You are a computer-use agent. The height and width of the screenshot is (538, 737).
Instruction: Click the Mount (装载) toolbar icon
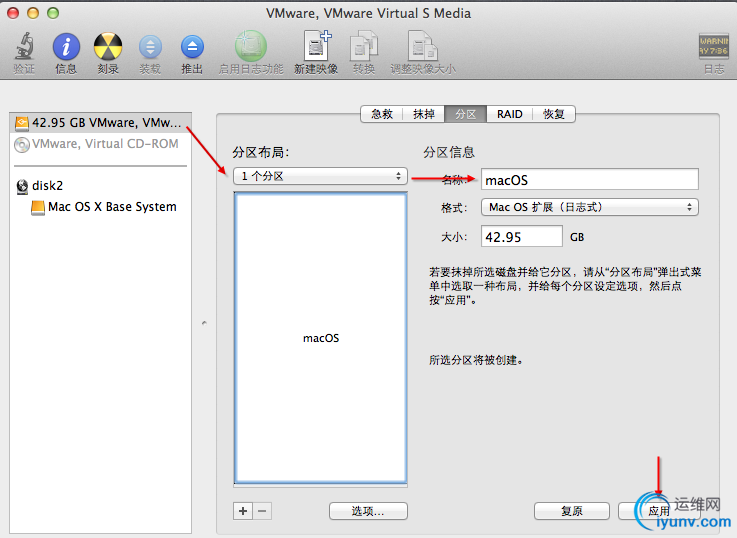(150, 47)
